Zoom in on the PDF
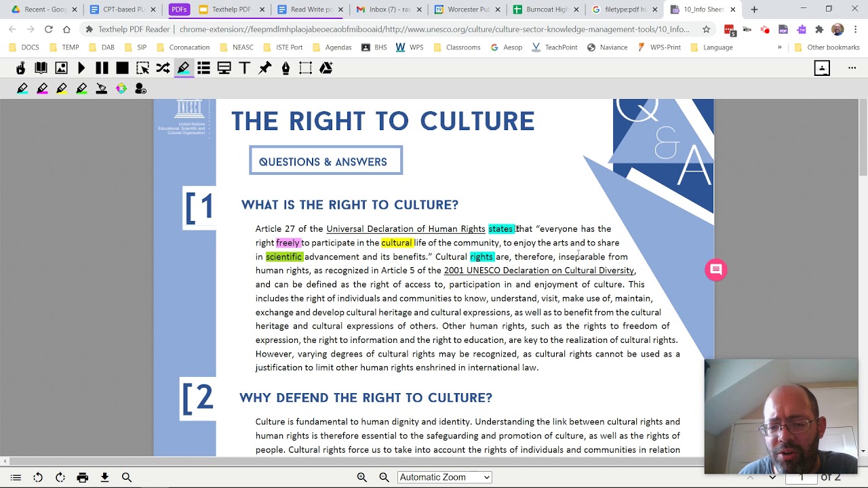Screen dimensions: 868x488 pos(362,477)
